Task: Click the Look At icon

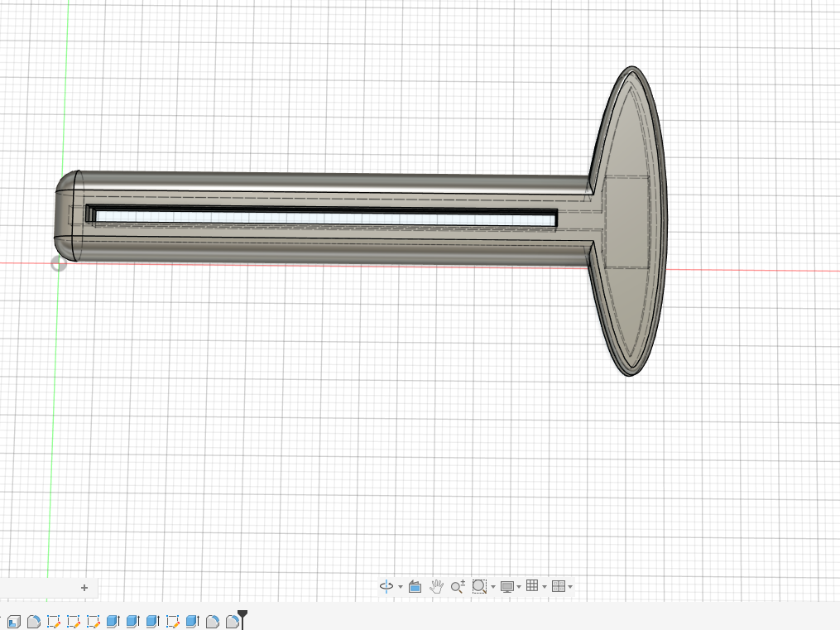Action: point(415,586)
